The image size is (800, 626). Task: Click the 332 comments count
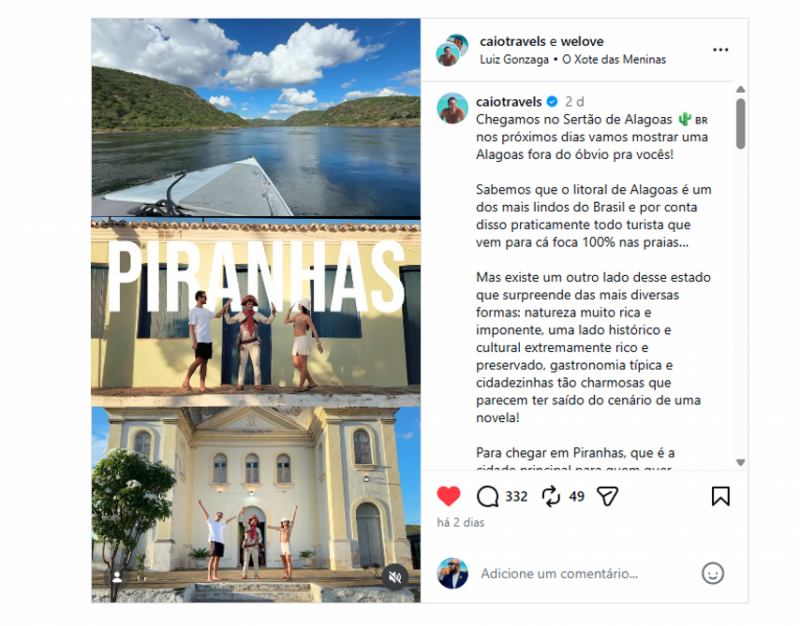click(516, 496)
